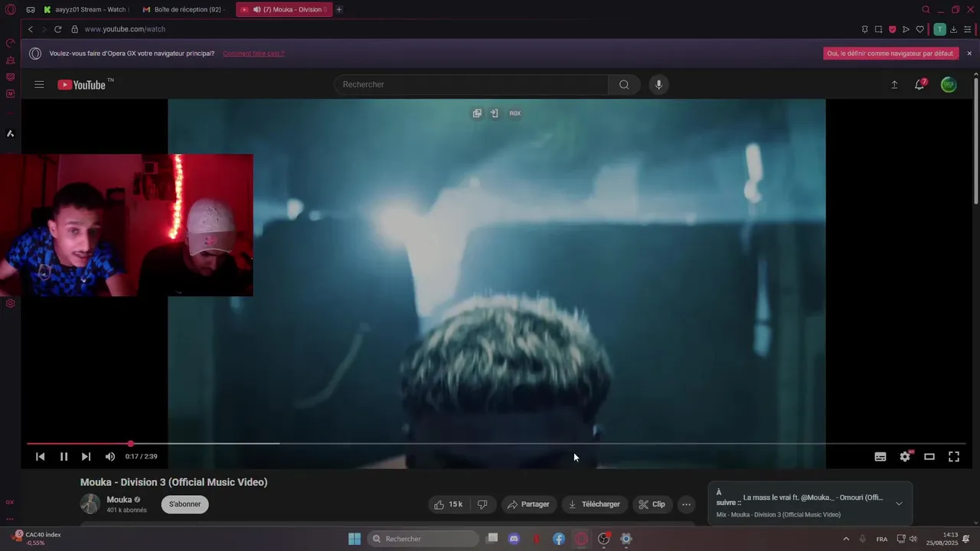Open the Opera flow send arrow icon

point(906,29)
